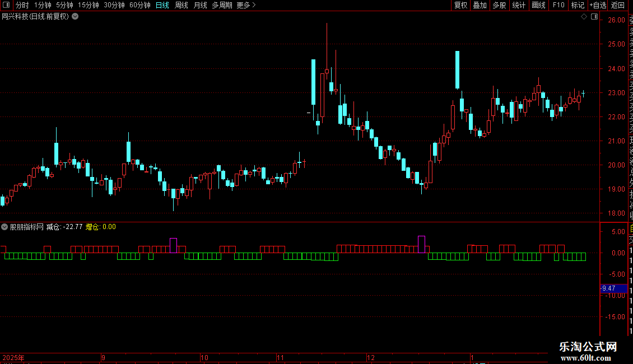Open 多周期 multi-period view
This screenshot has width=633, height=364.
222,5
